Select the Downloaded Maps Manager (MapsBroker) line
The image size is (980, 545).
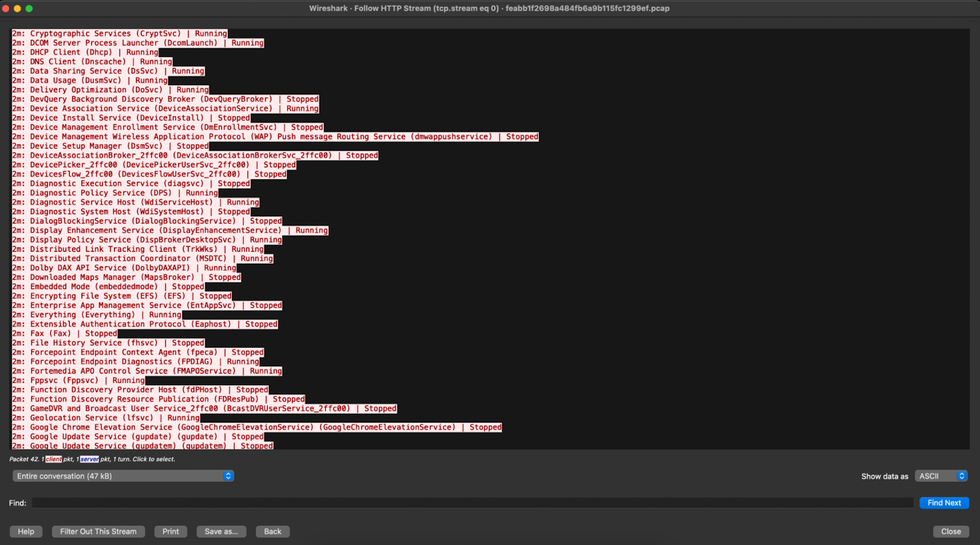point(127,277)
